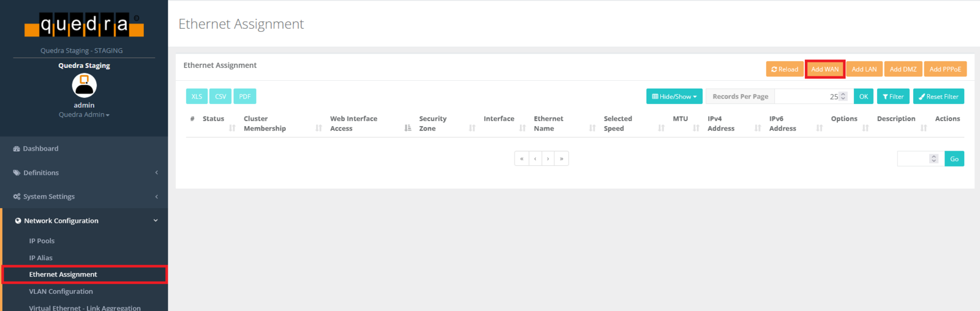
Task: Expand the Definitions menu
Action: click(x=84, y=173)
